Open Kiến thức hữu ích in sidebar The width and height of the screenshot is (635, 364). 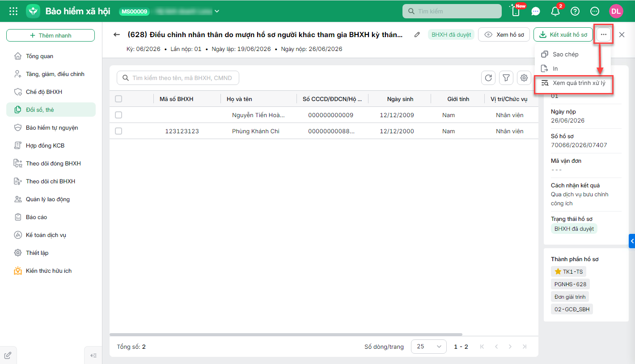51,271
